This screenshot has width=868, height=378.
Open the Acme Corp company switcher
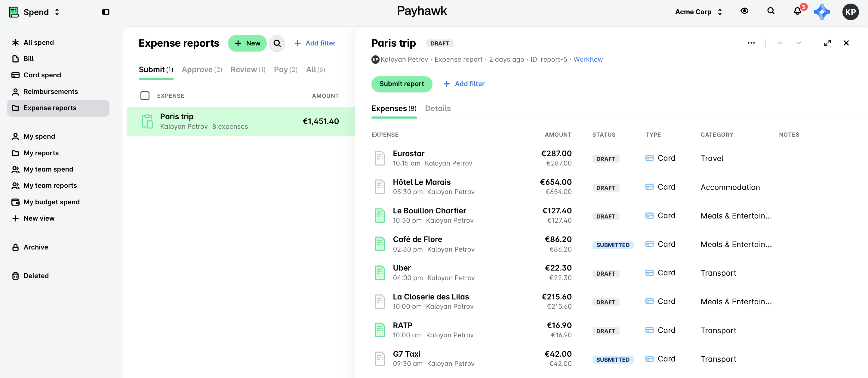pos(698,12)
